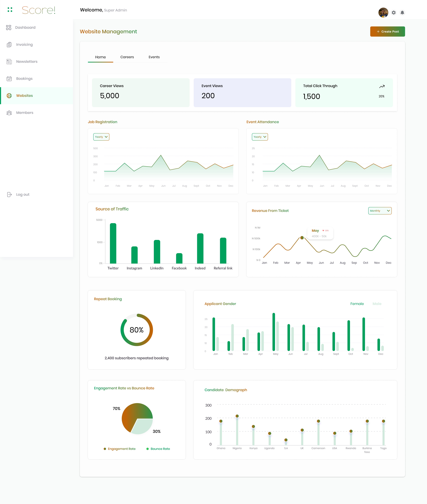
Task: Click the Invoicing clipboard icon
Action: coord(9,45)
